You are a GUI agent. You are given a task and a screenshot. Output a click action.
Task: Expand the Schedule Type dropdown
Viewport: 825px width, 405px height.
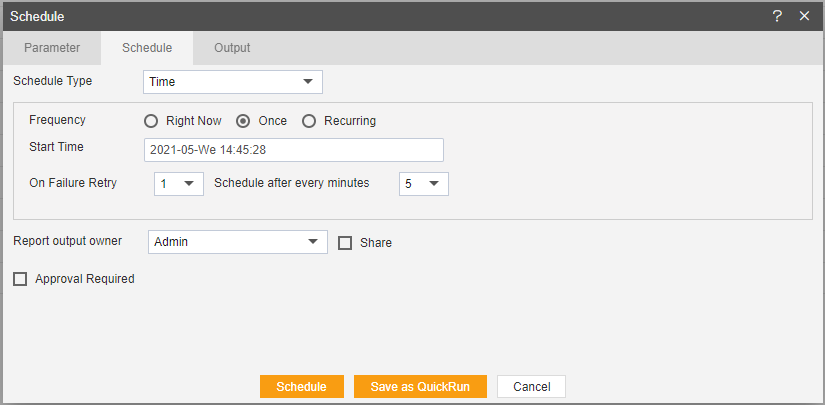point(233,82)
